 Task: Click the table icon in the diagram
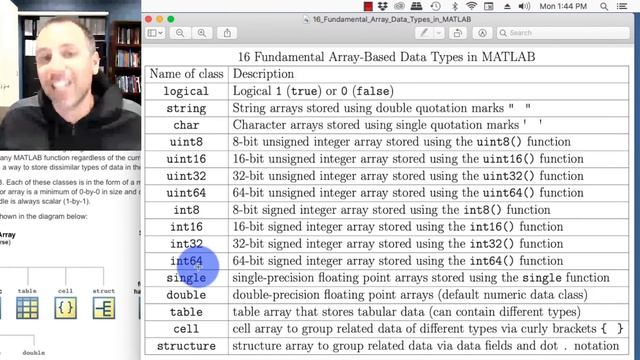pos(27,308)
